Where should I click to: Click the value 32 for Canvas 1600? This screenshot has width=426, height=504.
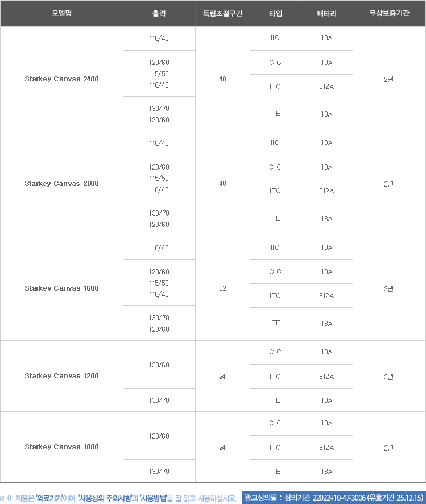click(x=222, y=288)
